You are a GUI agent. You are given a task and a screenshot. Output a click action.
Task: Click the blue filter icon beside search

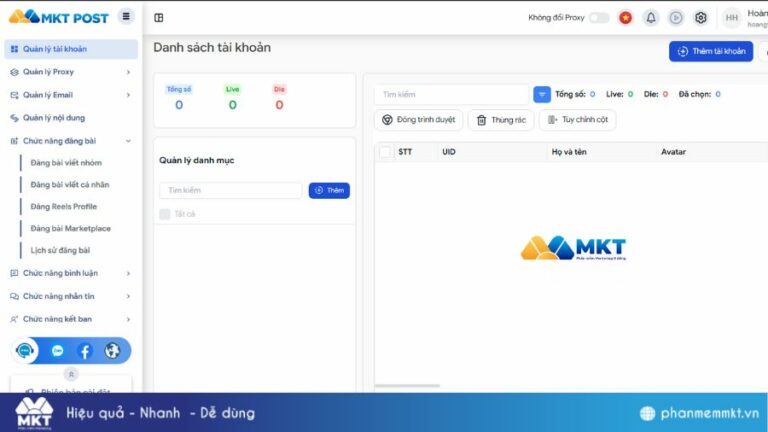(x=542, y=95)
